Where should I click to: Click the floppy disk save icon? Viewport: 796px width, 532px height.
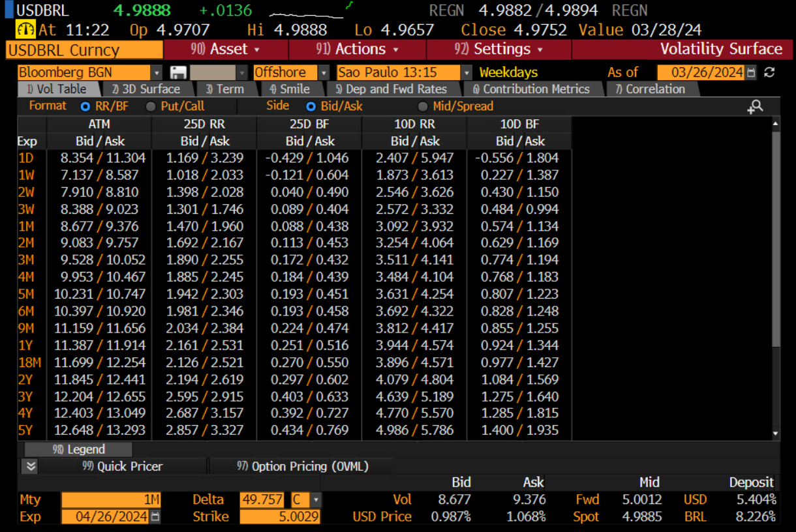pyautogui.click(x=178, y=73)
